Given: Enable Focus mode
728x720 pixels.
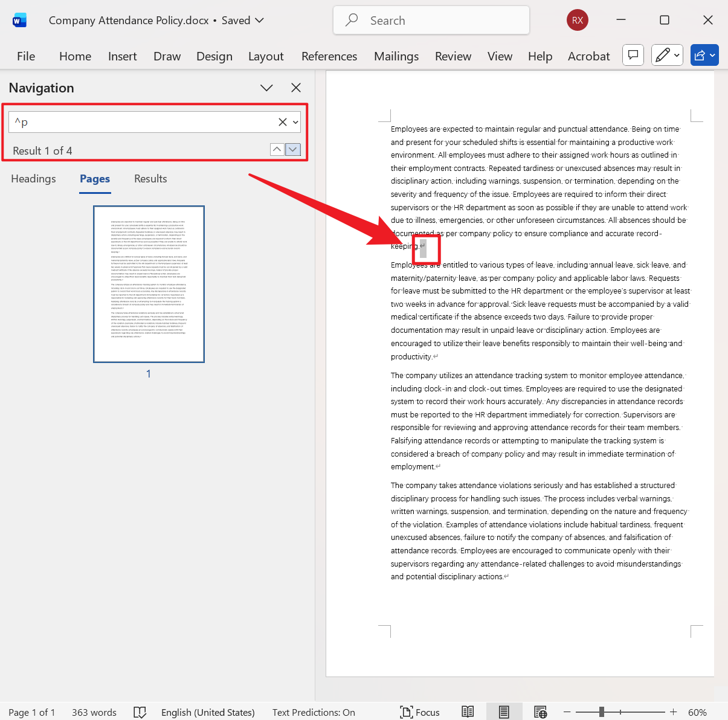Looking at the screenshot, I should (x=420, y=712).
